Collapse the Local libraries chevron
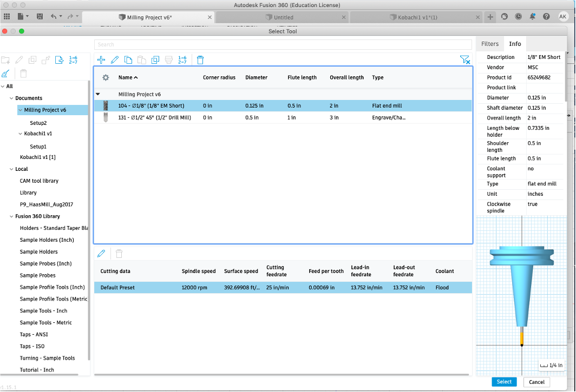Screen dimensions: 576x392 pos(11,169)
